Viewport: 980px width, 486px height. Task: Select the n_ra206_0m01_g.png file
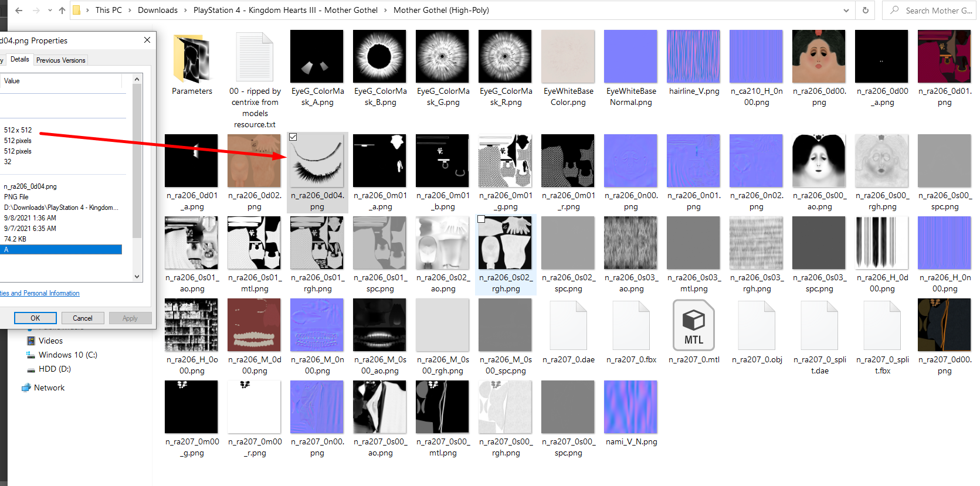(x=506, y=173)
